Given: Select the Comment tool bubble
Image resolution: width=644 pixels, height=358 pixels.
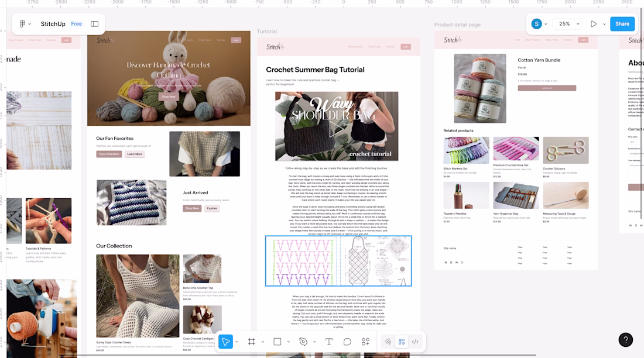Looking at the screenshot, I should click(x=347, y=342).
